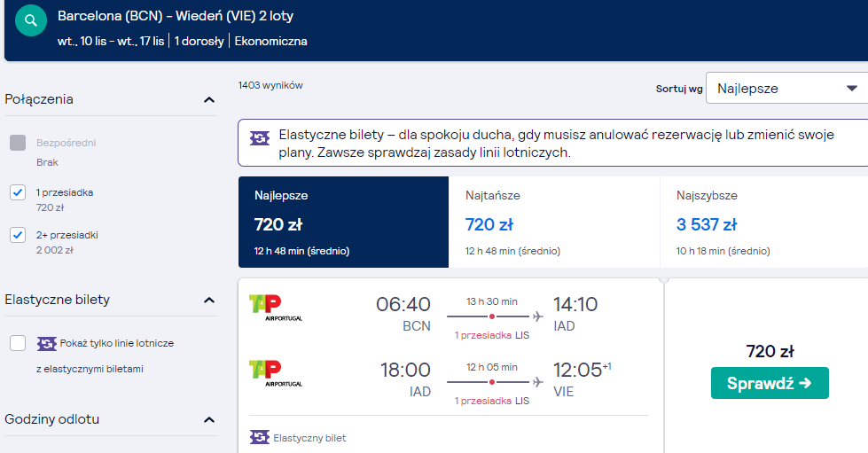Screen dimensions: 868x453
Task: Click the '1 przesiadka LIS' link on the outbound flight
Action: pyautogui.click(x=491, y=335)
